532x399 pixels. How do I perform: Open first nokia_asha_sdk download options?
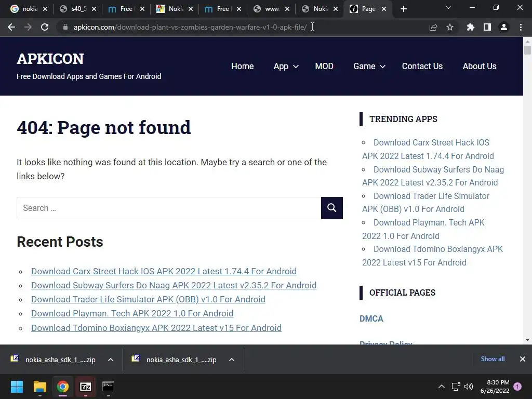(111, 360)
